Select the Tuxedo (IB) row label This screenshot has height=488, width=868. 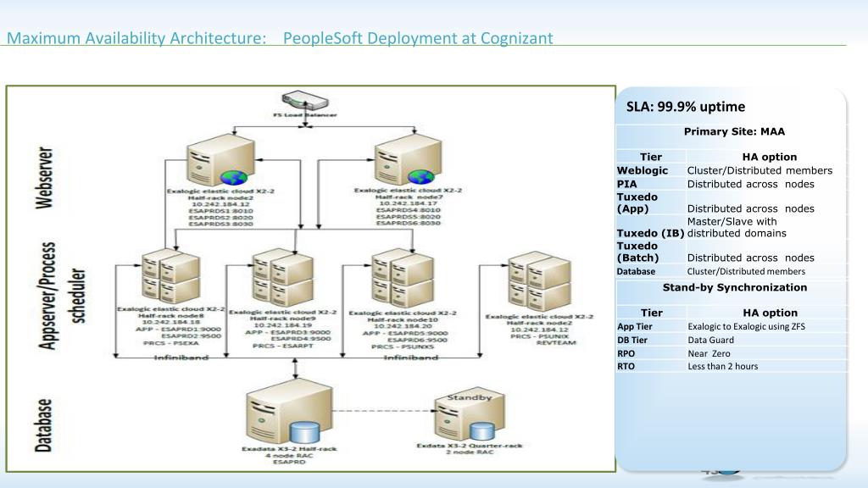click(x=650, y=233)
